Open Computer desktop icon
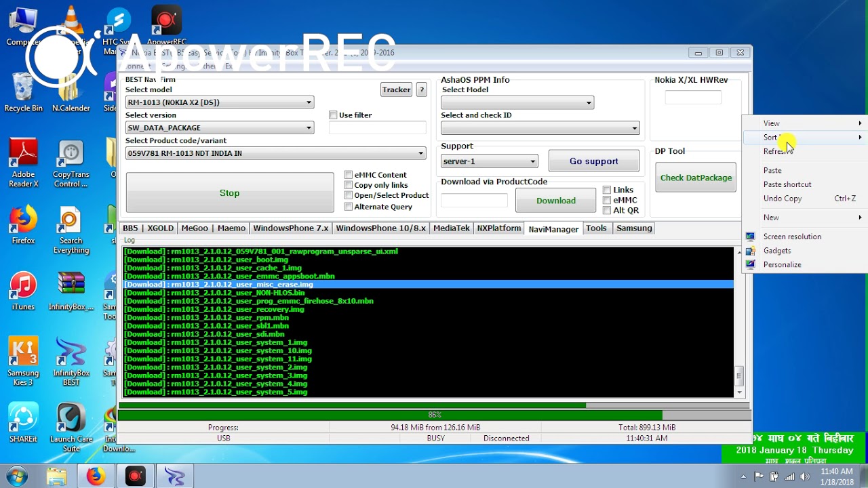The height and width of the screenshot is (488, 868). point(23,26)
